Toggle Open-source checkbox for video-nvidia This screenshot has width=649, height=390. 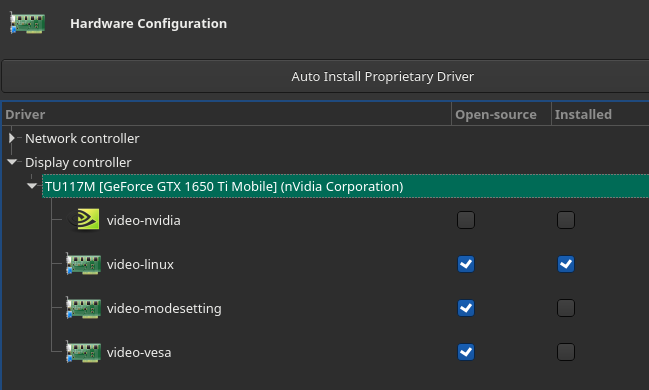[x=466, y=220]
